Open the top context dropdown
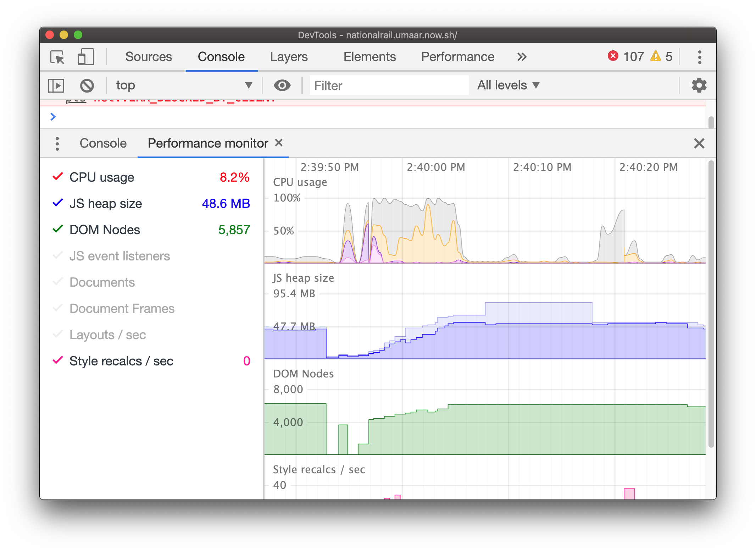This screenshot has width=756, height=552. coord(184,85)
